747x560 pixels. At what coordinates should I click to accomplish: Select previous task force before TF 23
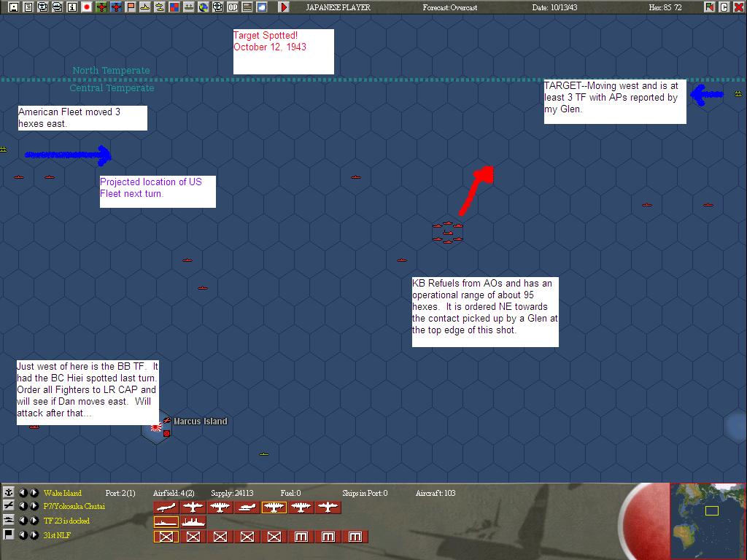(23, 521)
